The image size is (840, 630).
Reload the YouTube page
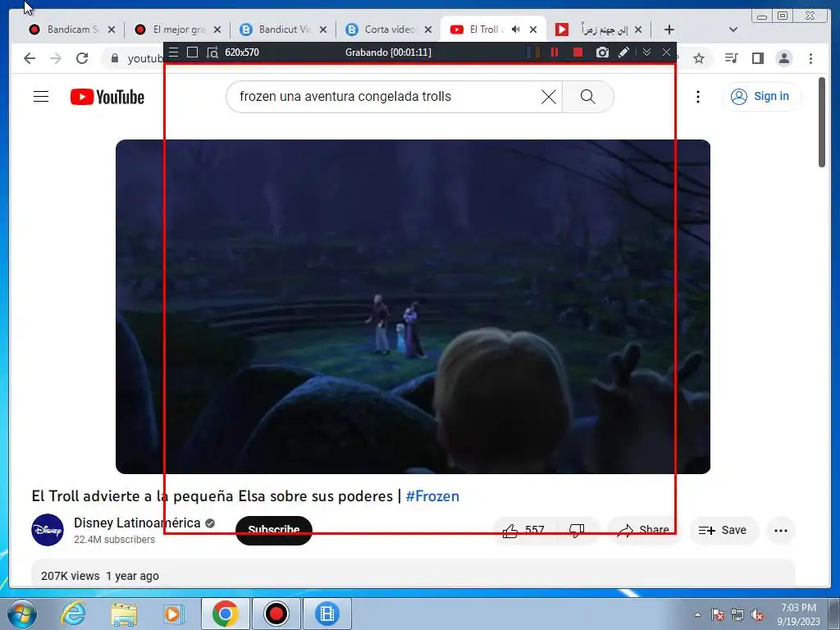(82, 58)
